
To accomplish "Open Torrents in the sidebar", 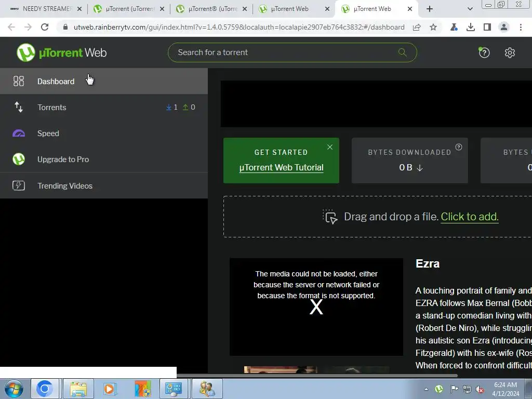I will point(104,107).
